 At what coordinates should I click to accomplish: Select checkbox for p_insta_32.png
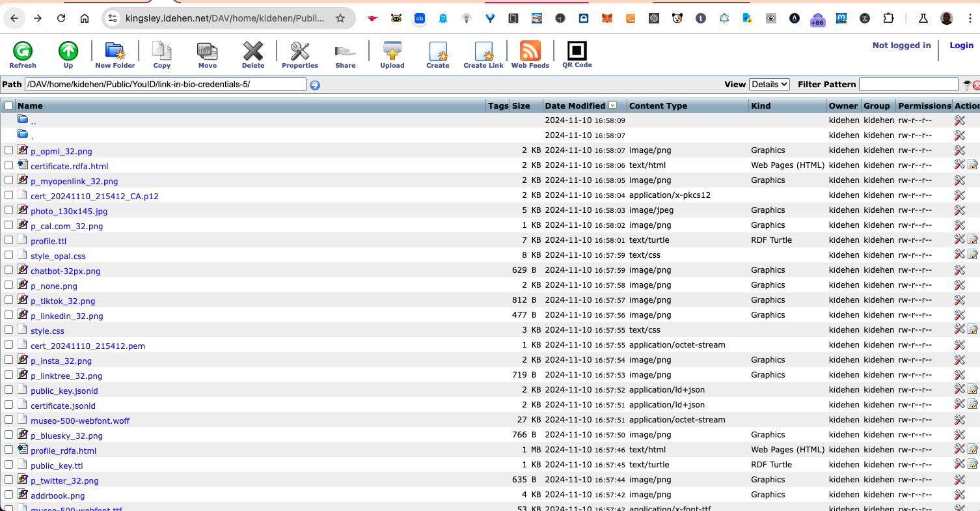coord(9,359)
